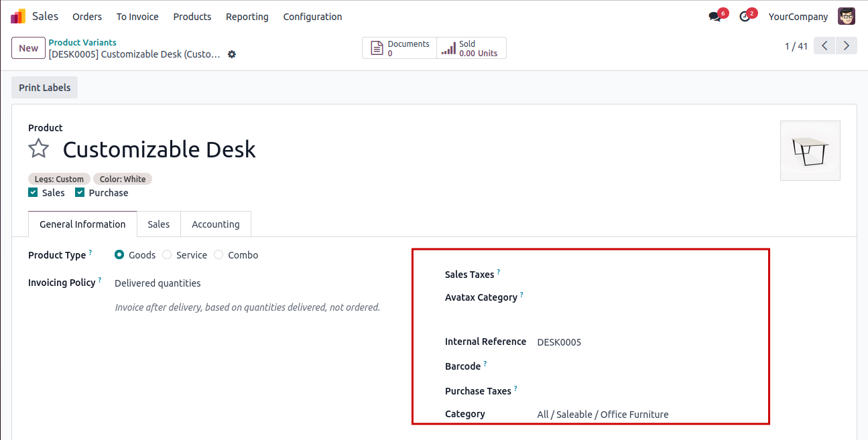The height and width of the screenshot is (440, 868).
Task: Switch to the Accounting tab
Action: (x=216, y=224)
